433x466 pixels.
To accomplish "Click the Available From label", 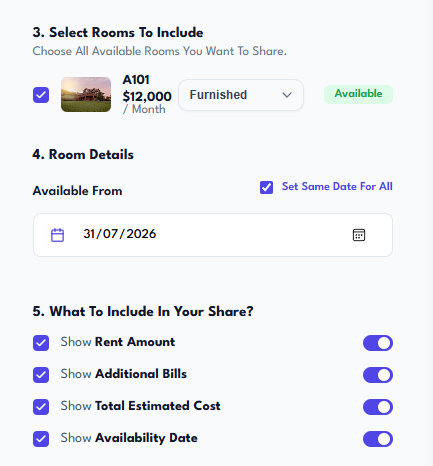I will 77,191.
